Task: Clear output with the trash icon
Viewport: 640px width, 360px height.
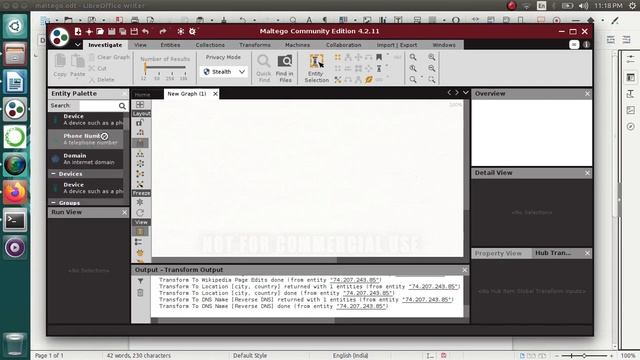Action: pyautogui.click(x=140, y=293)
